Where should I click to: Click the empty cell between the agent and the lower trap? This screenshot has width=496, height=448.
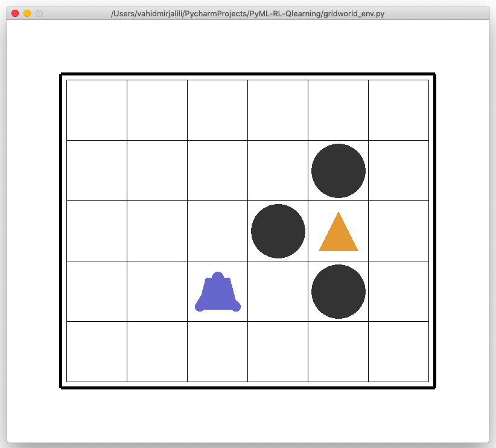coord(278,291)
